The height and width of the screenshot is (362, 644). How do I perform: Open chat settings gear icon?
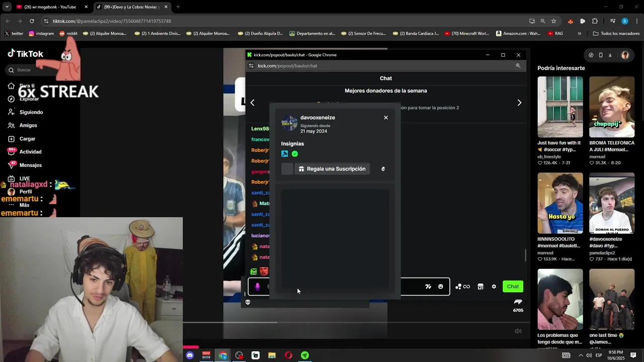(494, 287)
